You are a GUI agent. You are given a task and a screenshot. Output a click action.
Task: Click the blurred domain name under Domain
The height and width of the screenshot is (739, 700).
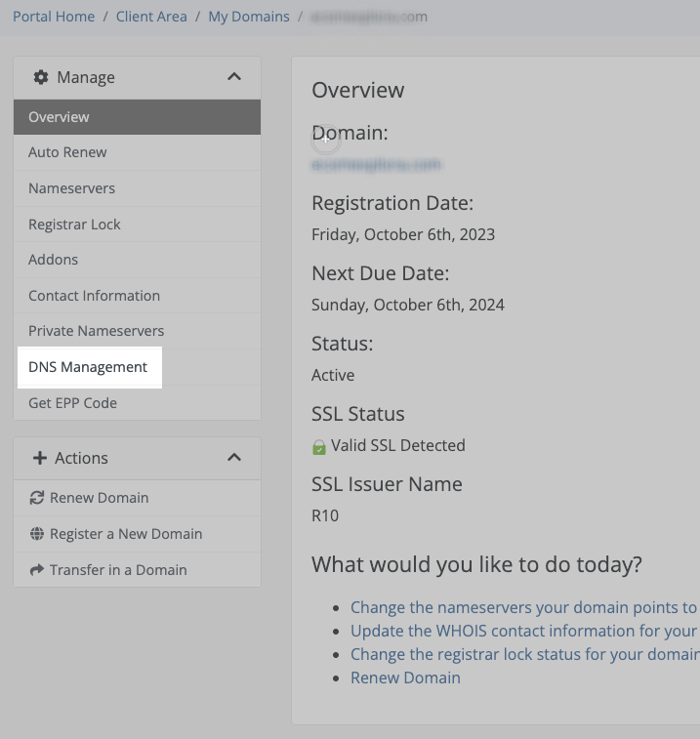pos(376,164)
